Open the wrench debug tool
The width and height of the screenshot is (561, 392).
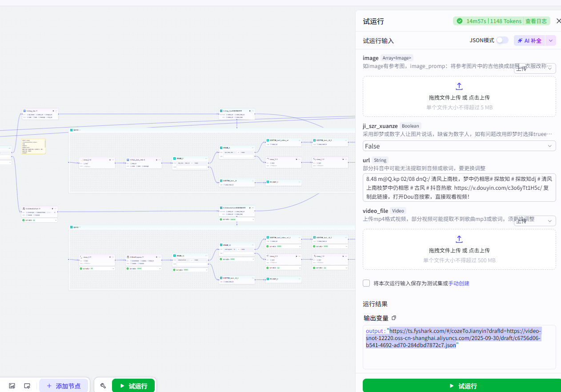tap(103, 386)
